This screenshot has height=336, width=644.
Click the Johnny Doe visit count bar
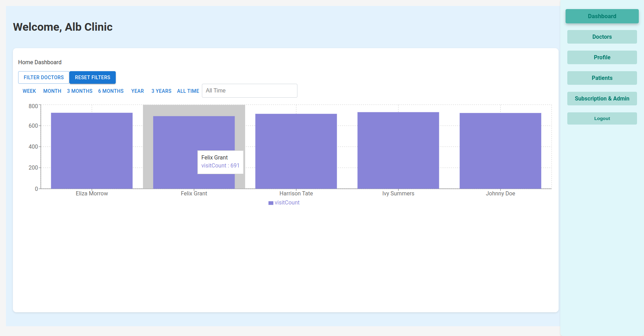500,151
